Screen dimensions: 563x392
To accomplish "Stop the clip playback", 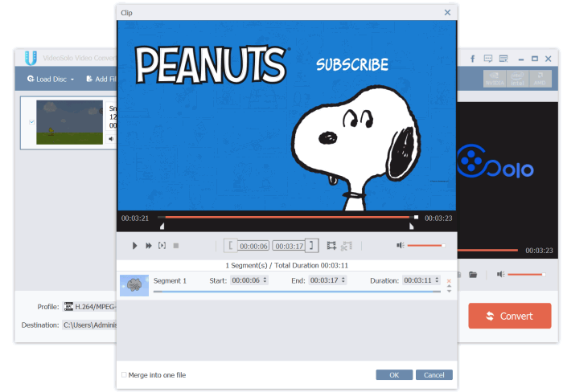I will (176, 246).
